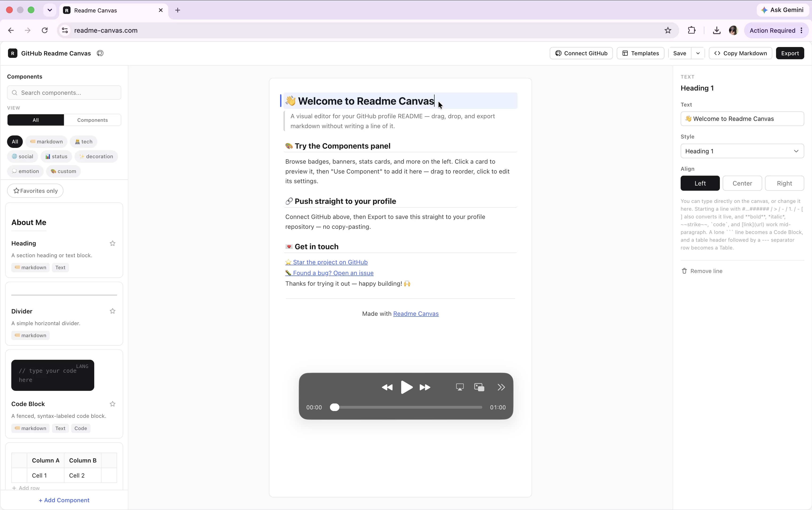Viewport: 812px width, 510px height.
Task: Open the Readme Canvas footer link
Action: coord(416,314)
